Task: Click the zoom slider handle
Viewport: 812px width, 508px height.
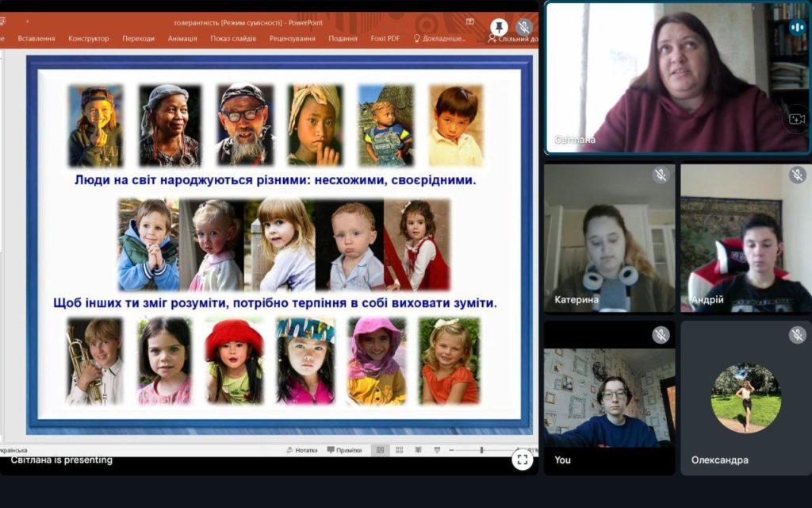Action: (x=481, y=450)
